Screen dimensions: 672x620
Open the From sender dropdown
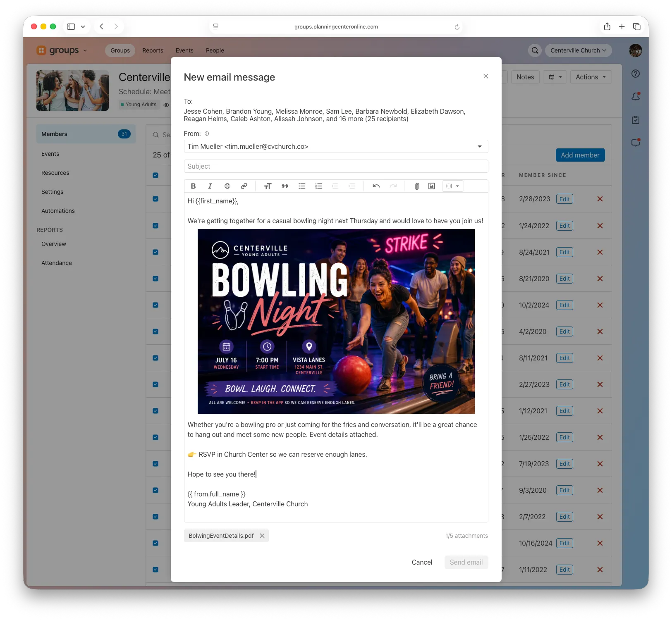pyautogui.click(x=336, y=146)
